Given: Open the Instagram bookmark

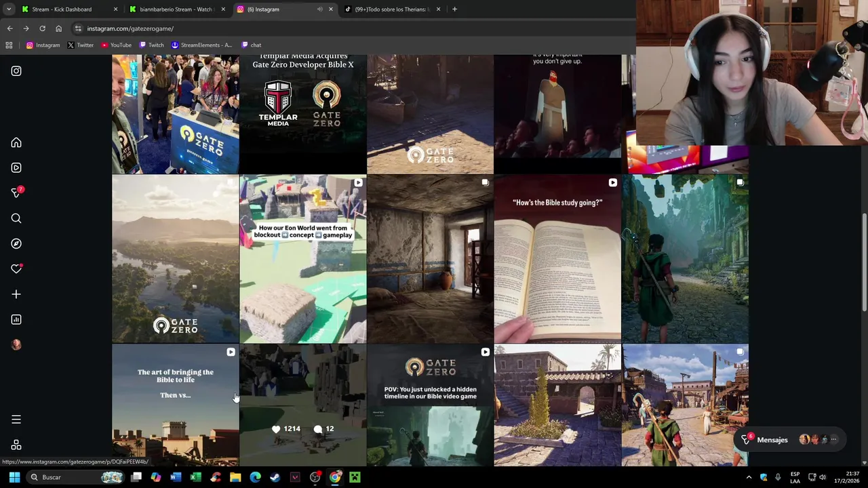Looking at the screenshot, I should 43,45.
